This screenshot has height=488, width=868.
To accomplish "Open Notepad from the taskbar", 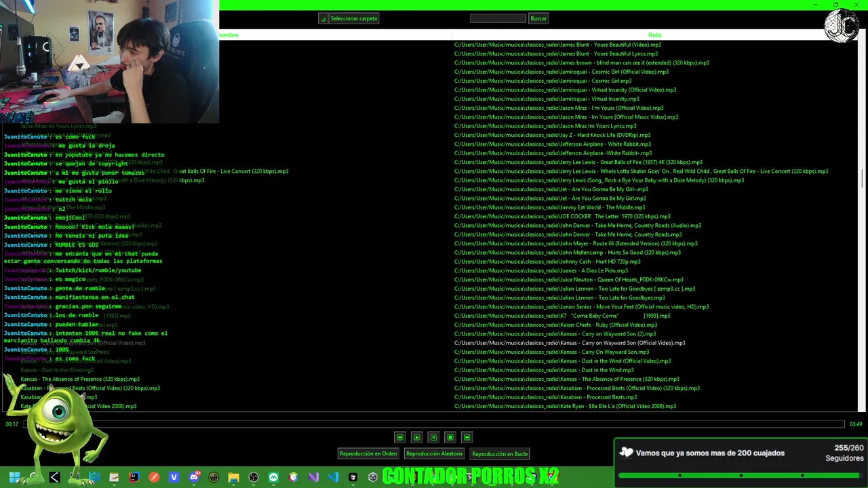I will pyautogui.click(x=114, y=477).
